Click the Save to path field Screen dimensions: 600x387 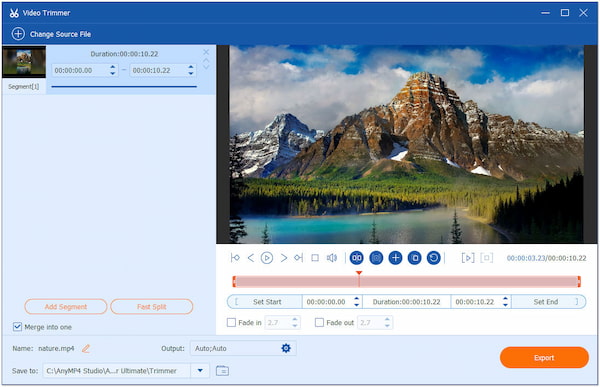[116, 371]
